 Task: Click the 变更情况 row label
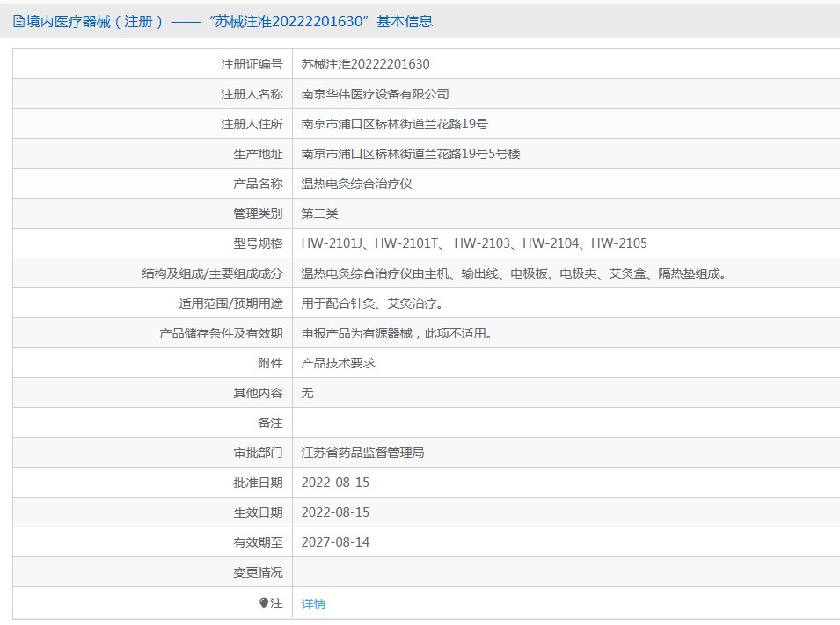pyautogui.click(x=258, y=572)
